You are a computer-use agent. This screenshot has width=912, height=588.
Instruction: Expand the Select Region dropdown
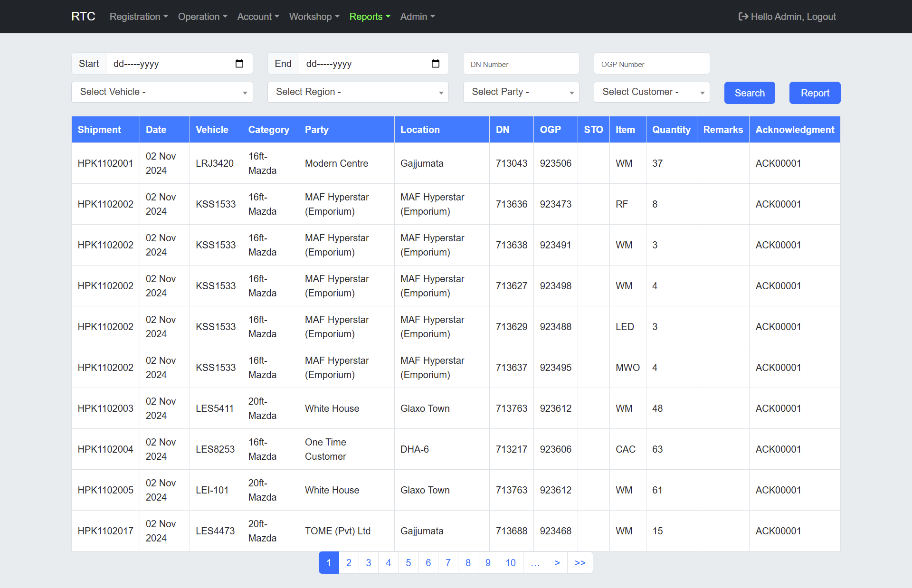(358, 92)
